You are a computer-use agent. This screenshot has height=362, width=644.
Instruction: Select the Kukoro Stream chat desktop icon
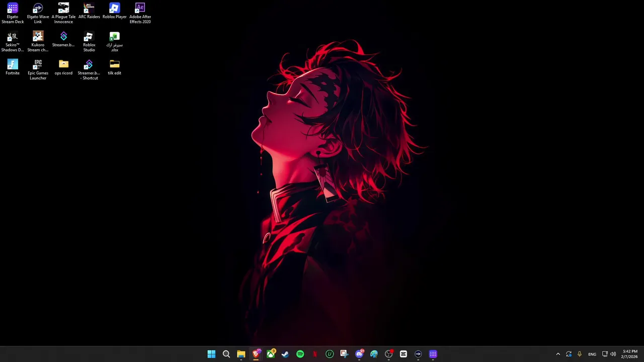coord(38,42)
